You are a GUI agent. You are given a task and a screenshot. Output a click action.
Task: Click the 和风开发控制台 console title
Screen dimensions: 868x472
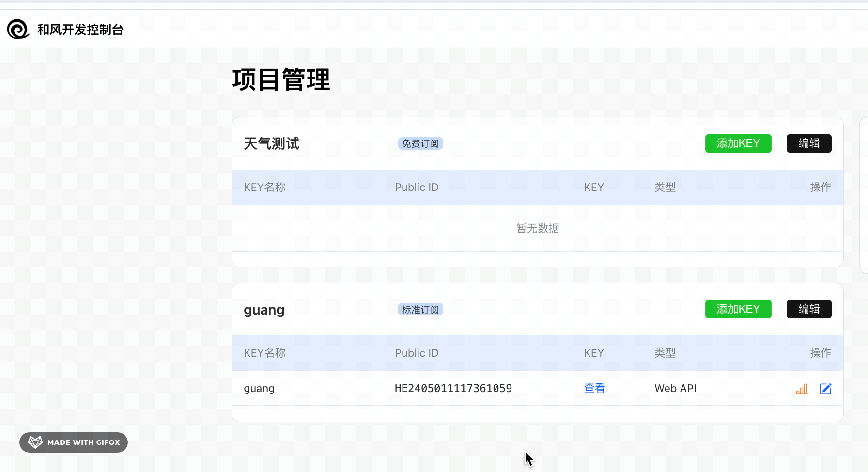pyautogui.click(x=80, y=30)
